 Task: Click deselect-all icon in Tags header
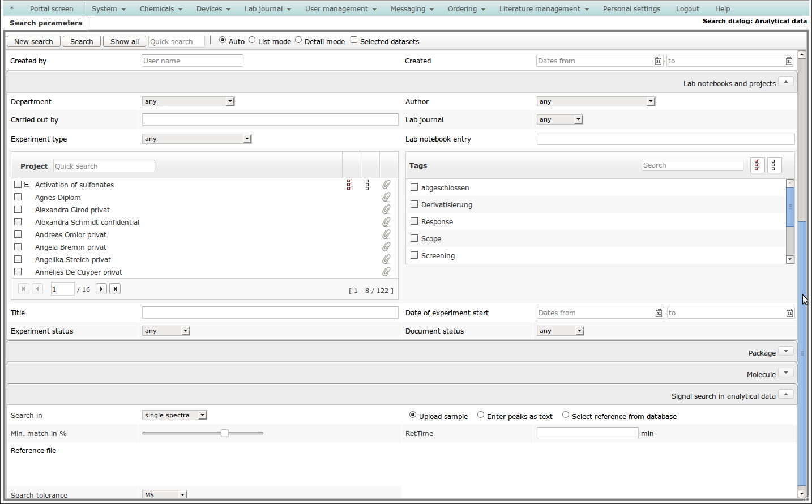pos(773,165)
